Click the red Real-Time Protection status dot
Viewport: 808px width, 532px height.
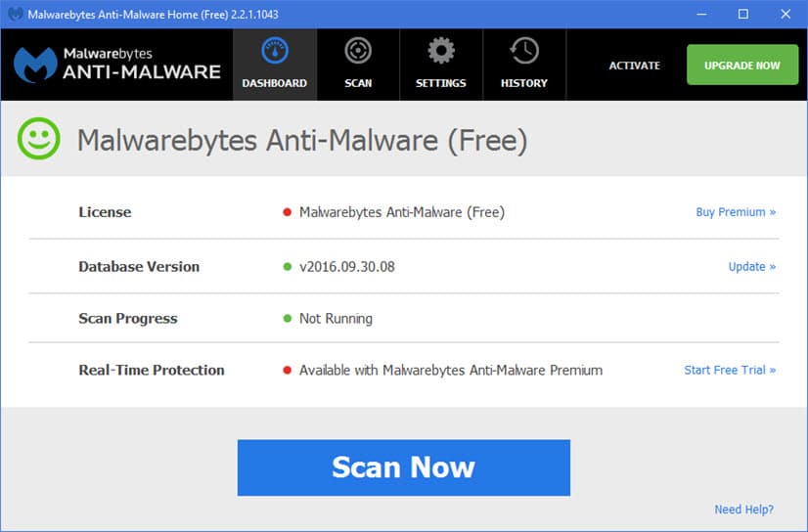[288, 371]
